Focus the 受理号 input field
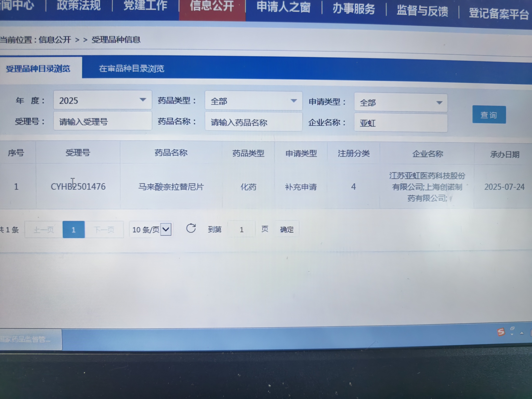532x399 pixels. (103, 121)
